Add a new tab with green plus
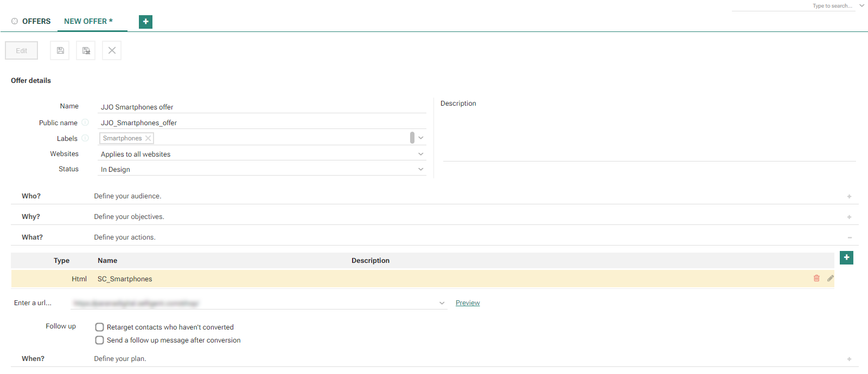The width and height of the screenshot is (868, 374). 145,22
